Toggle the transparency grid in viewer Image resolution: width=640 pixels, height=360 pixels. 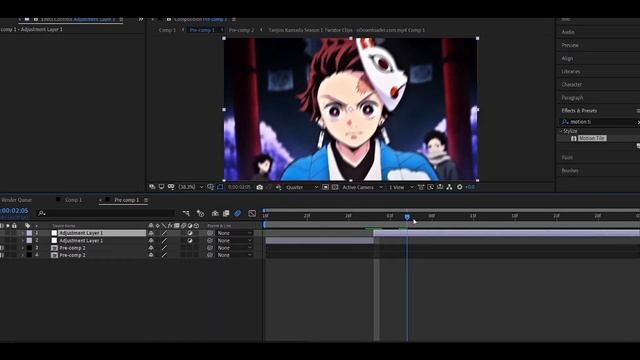pos(335,187)
